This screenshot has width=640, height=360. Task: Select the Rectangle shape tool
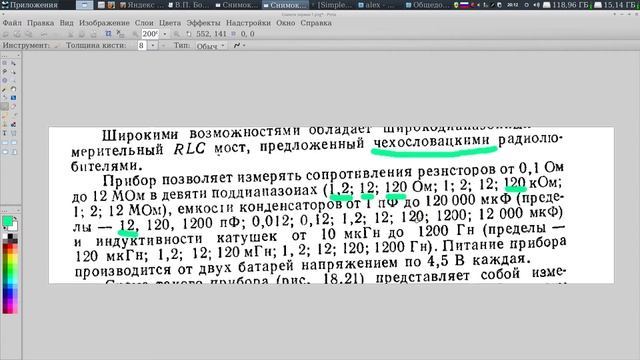4,143
